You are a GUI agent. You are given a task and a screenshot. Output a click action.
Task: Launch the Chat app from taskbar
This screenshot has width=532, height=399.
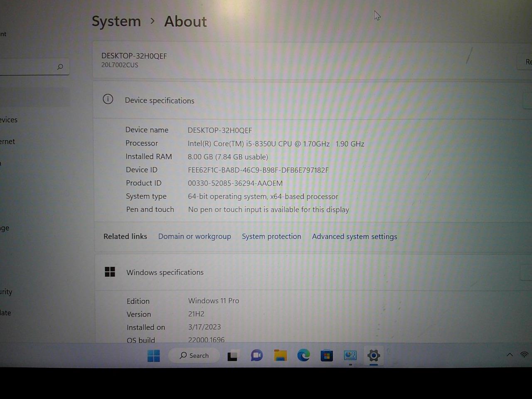click(x=256, y=356)
